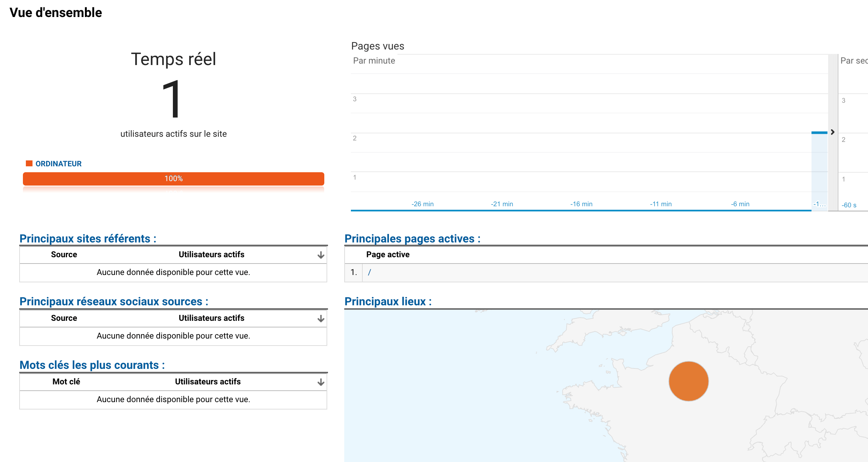Image resolution: width=868 pixels, height=462 pixels.
Task: Click the orange 100% device bar
Action: [x=173, y=179]
